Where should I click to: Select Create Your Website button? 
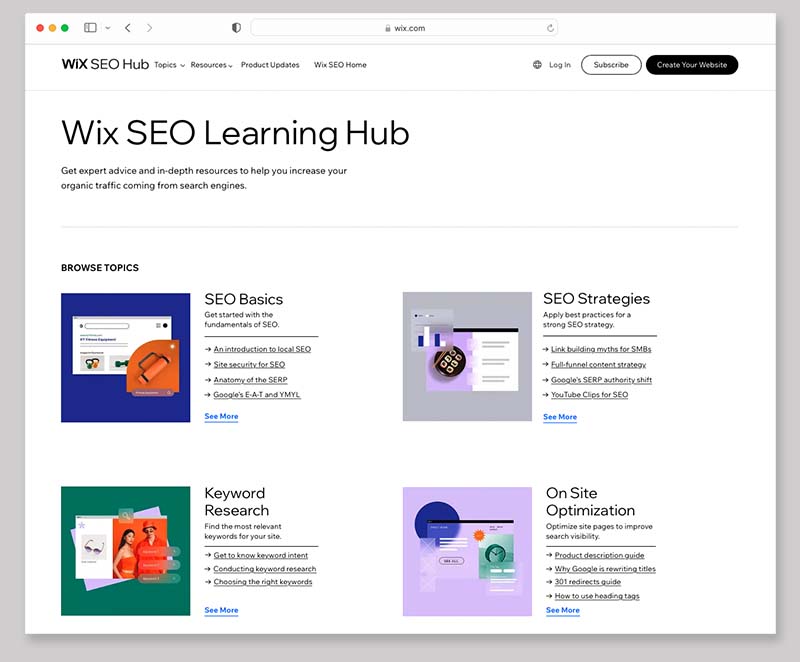coord(692,65)
